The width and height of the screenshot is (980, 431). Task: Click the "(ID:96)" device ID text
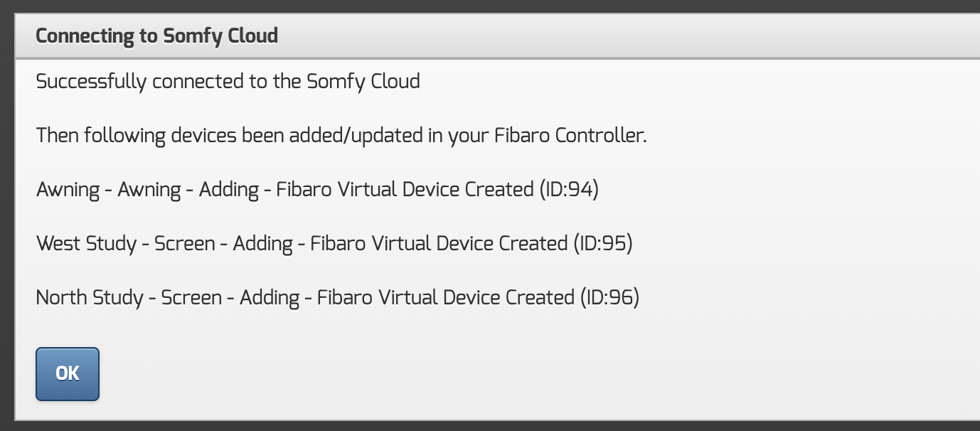(x=609, y=297)
